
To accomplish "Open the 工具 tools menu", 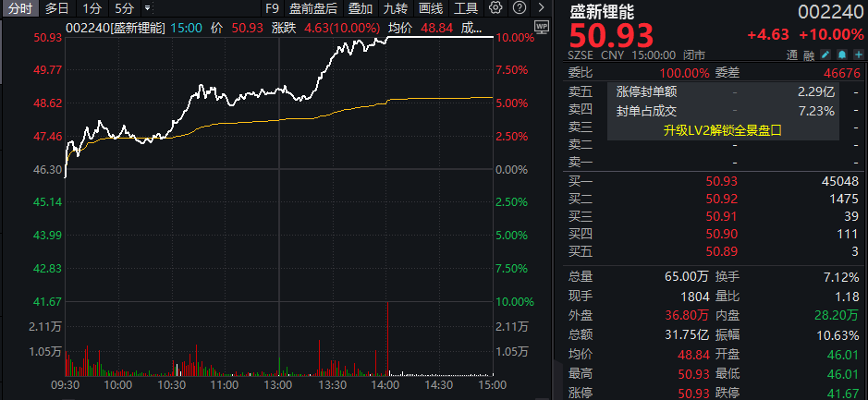I will (x=466, y=8).
